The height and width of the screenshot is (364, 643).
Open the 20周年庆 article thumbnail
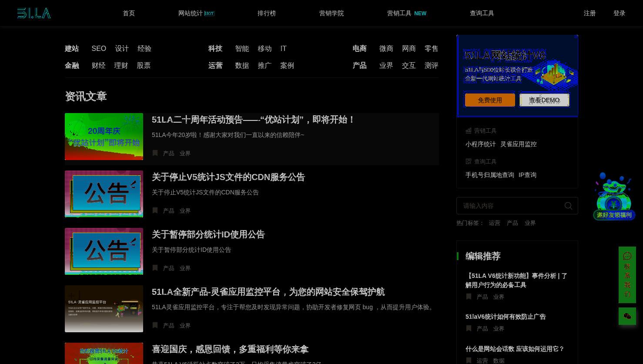(104, 137)
